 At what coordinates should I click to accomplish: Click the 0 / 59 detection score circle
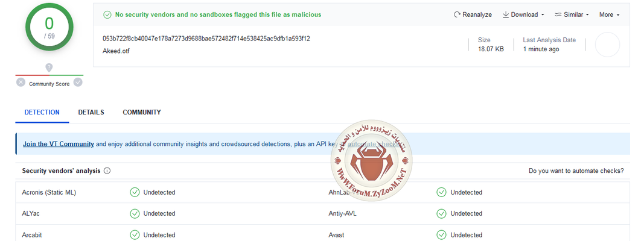click(49, 28)
